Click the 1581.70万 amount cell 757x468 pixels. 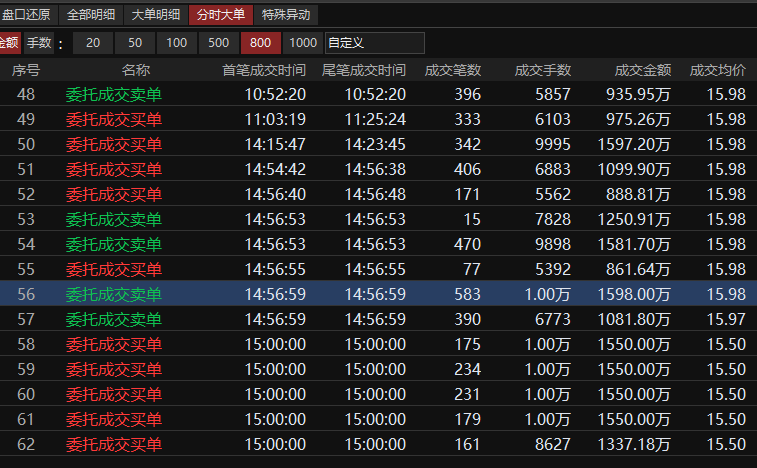(634, 244)
